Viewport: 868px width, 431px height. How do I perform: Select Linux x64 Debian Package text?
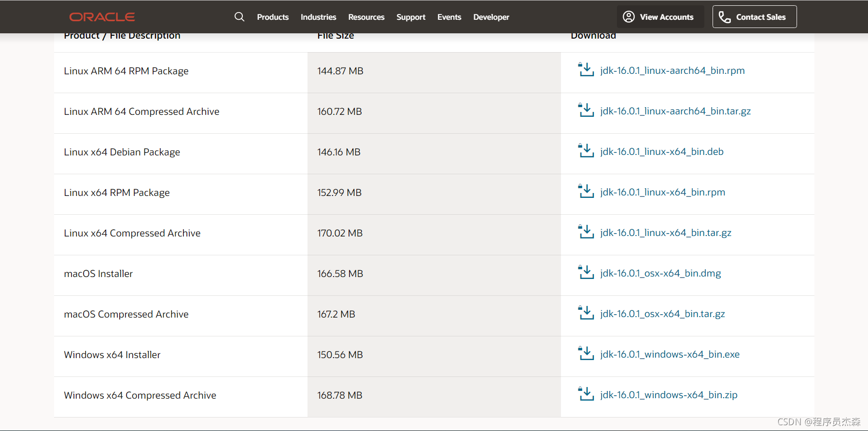122,152
